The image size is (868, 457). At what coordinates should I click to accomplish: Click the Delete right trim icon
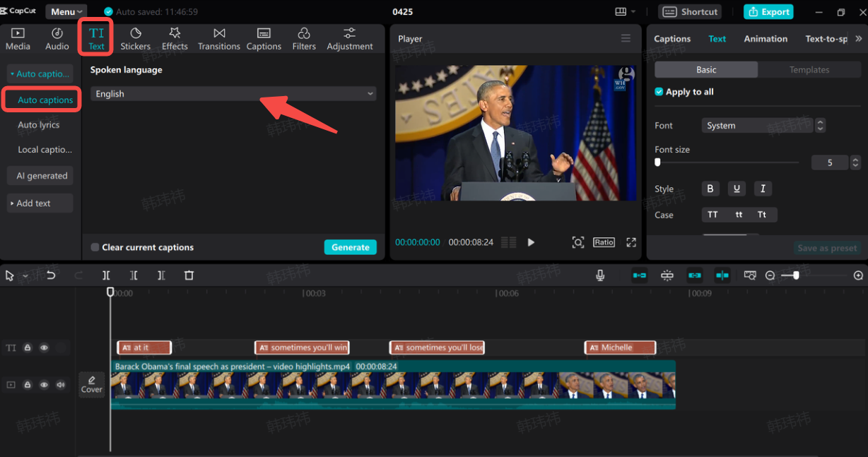pyautogui.click(x=161, y=275)
